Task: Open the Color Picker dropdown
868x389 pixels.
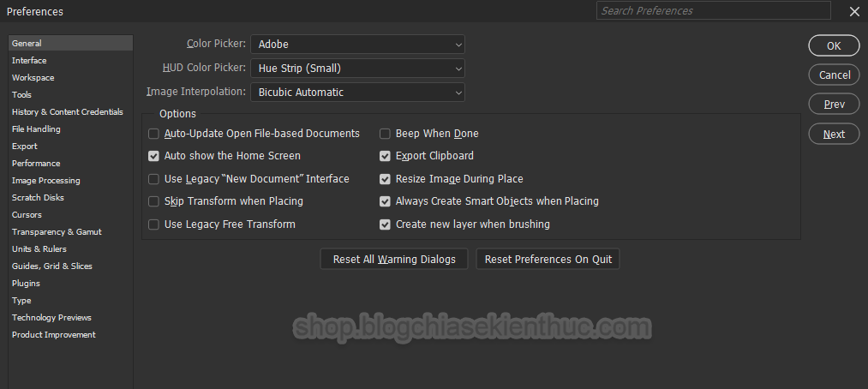Action: tap(357, 45)
